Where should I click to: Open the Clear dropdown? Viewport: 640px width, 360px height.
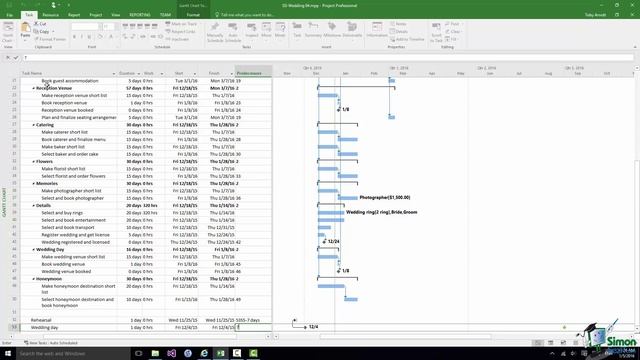click(x=453, y=31)
